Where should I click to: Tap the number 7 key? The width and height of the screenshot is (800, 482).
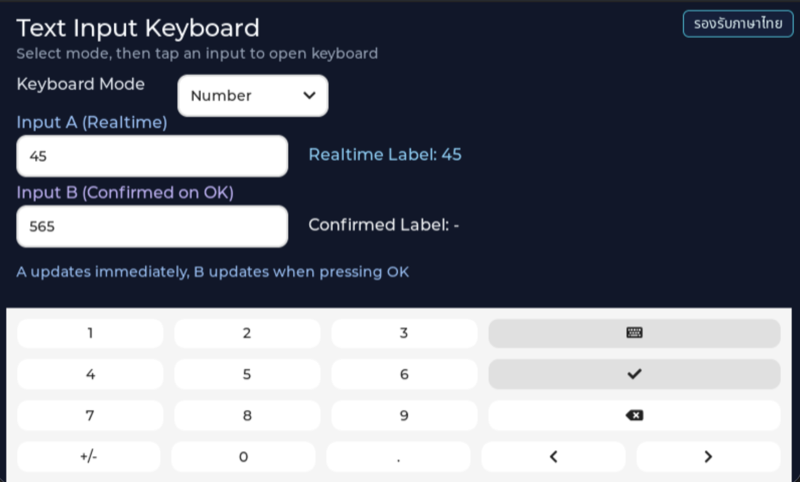(90, 415)
